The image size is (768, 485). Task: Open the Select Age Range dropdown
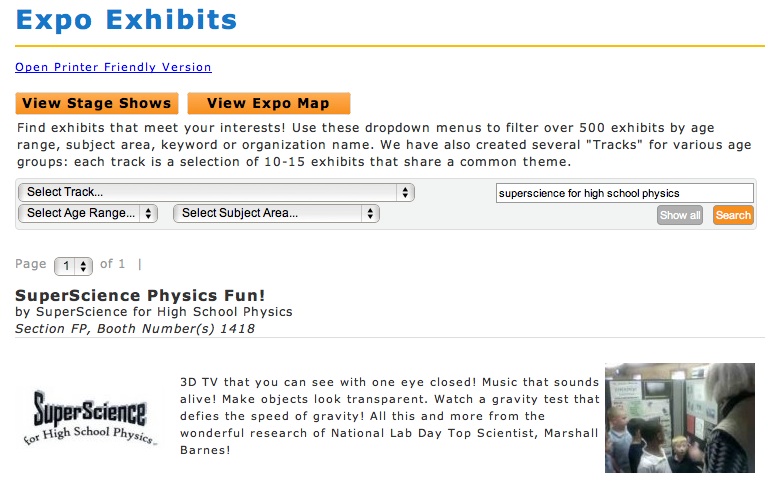(88, 213)
